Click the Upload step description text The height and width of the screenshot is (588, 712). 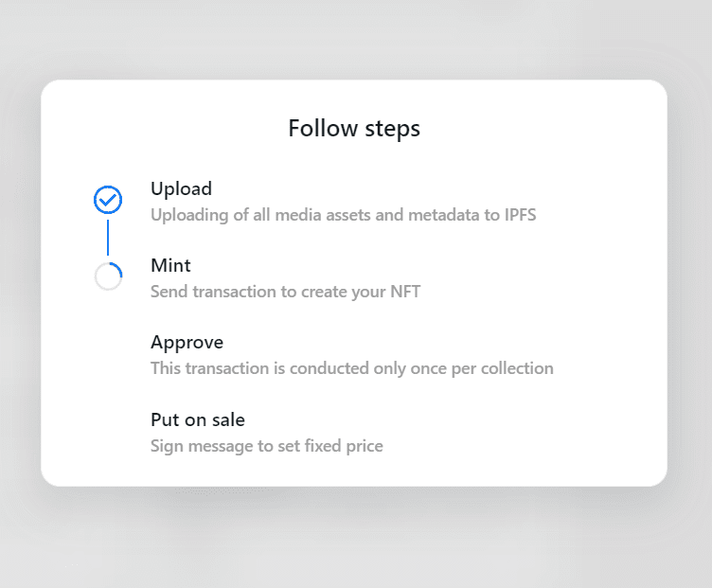[343, 215]
